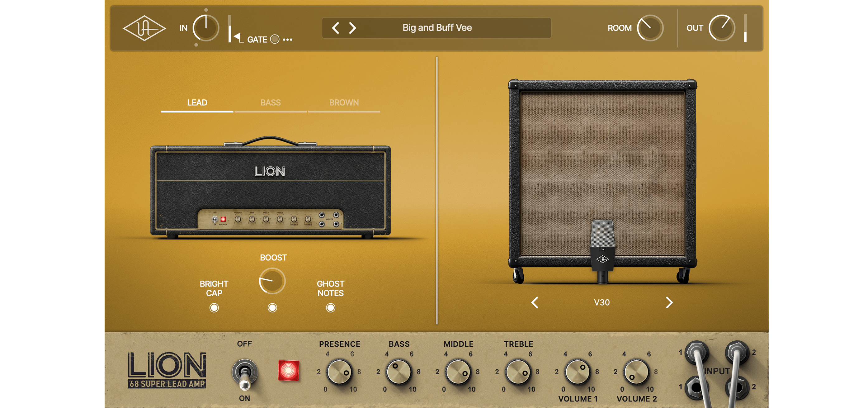Click top input jack 1
This screenshot has height=408, width=868.
coord(696,353)
